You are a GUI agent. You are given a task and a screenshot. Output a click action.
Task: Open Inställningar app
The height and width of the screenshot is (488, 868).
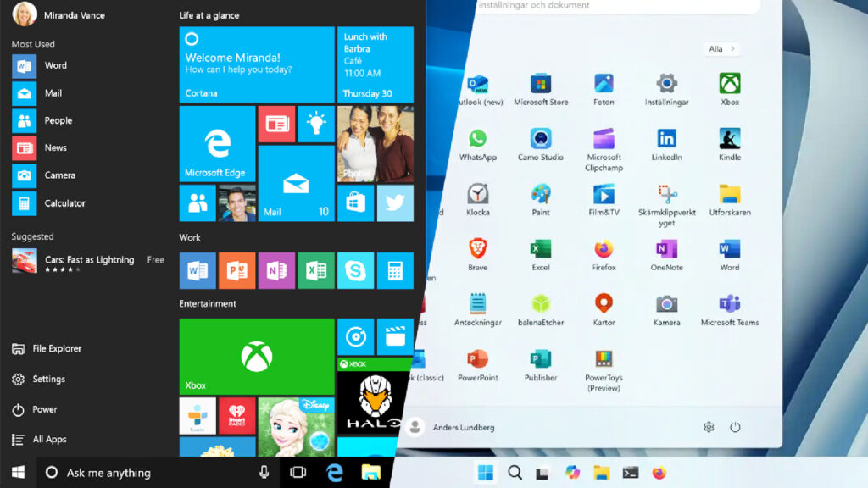click(666, 90)
